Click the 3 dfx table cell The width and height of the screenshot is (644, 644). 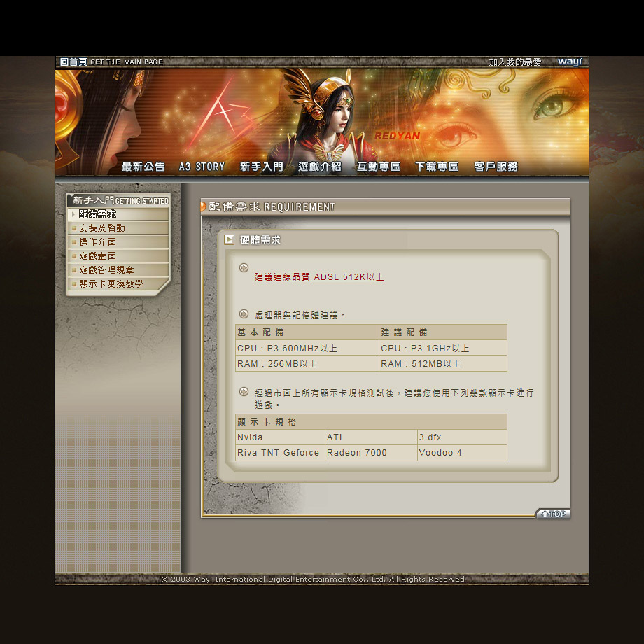point(462,437)
